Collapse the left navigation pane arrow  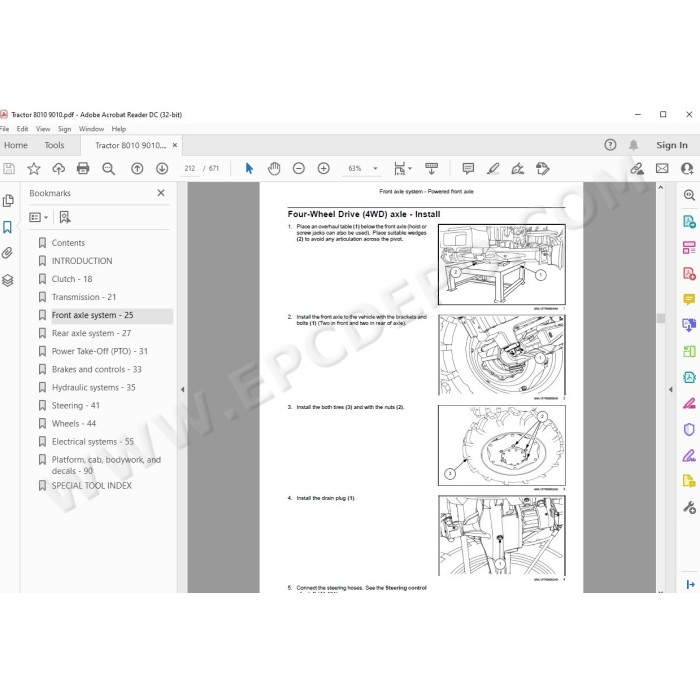click(x=182, y=389)
